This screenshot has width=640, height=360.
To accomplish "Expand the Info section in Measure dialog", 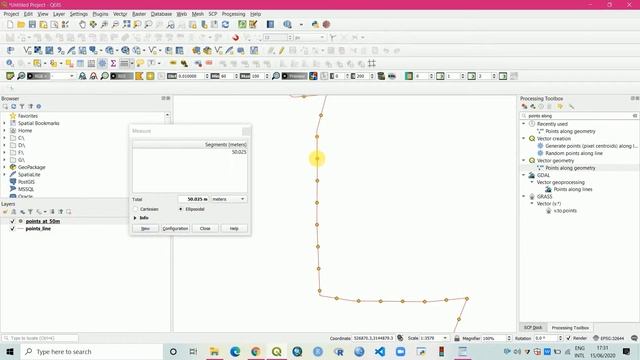I will click(135, 218).
